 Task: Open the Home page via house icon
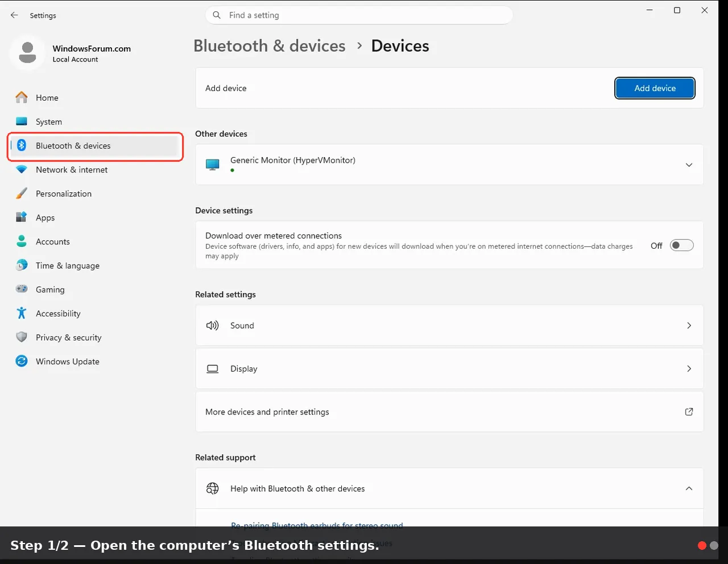22,98
